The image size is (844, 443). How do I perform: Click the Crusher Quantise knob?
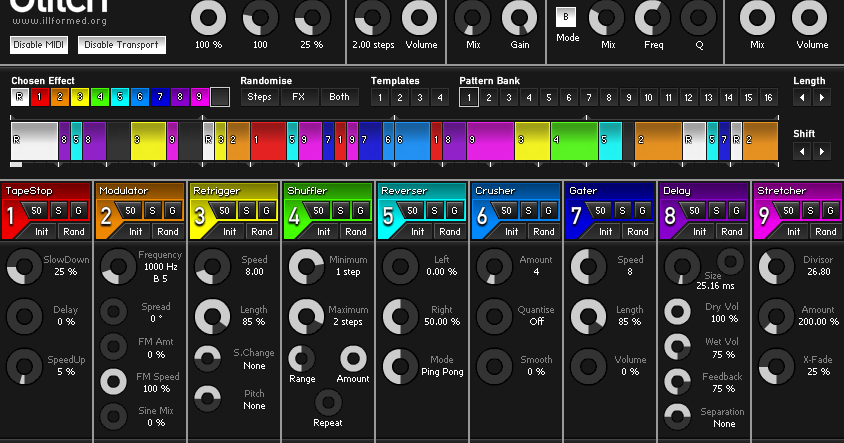click(494, 317)
